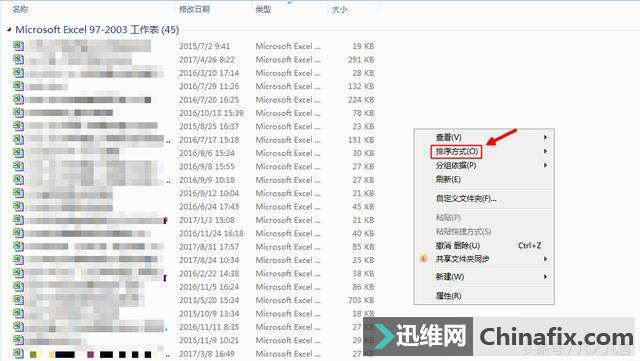Expand submenu arrow next to 排序方式(O)
This screenshot has width=640, height=361.
tap(545, 151)
